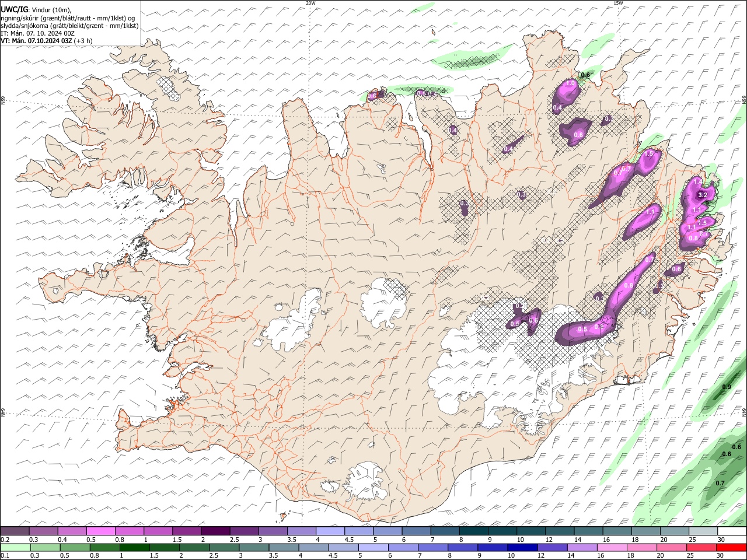Click the upper legend swatch starting at 7

coord(445,531)
